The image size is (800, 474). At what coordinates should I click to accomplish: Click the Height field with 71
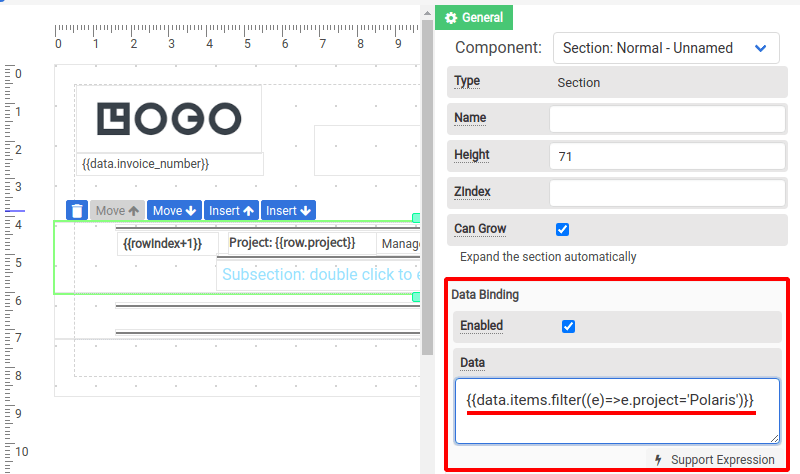(667, 156)
